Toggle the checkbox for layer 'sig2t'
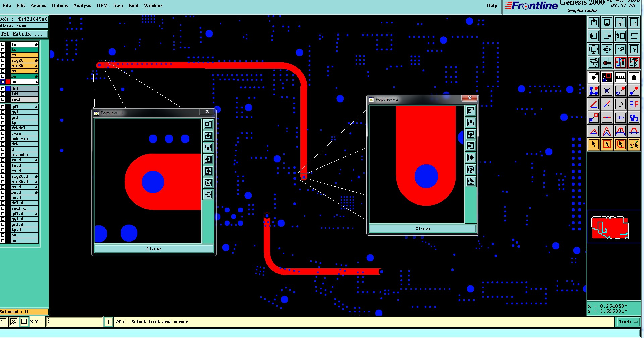Viewport: 644px width, 338px height. 3,60
